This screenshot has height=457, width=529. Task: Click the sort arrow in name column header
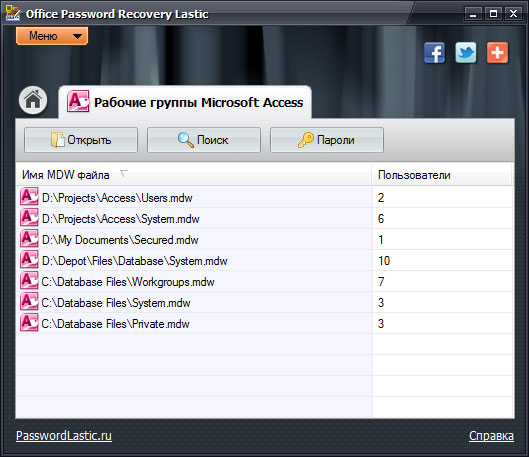124,174
